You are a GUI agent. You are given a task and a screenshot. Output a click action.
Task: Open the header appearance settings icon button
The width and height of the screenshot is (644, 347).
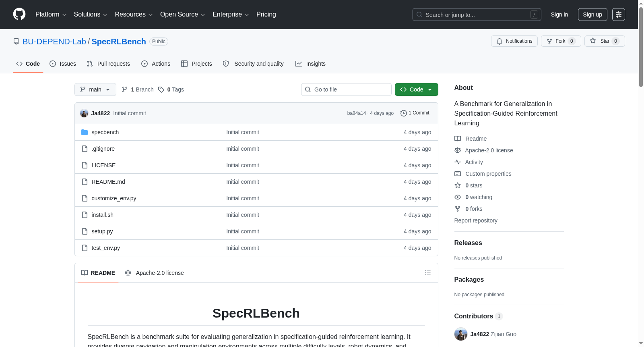[x=619, y=15]
